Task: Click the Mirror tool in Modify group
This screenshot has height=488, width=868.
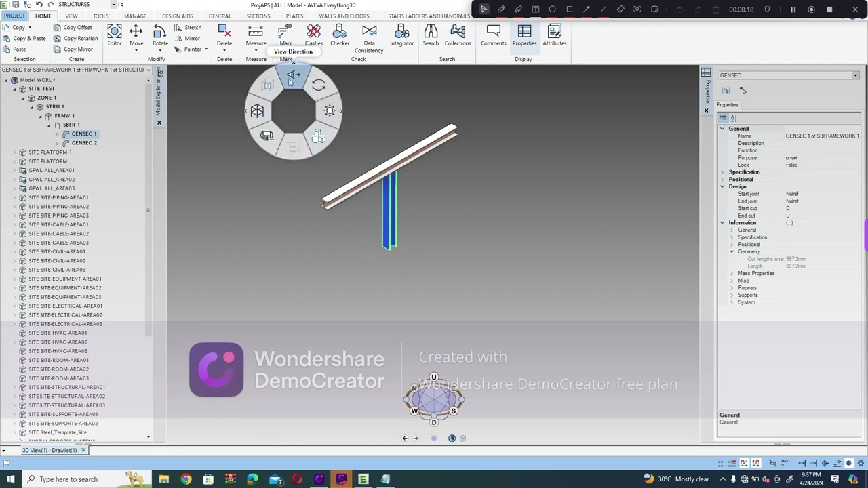Action: (x=187, y=39)
